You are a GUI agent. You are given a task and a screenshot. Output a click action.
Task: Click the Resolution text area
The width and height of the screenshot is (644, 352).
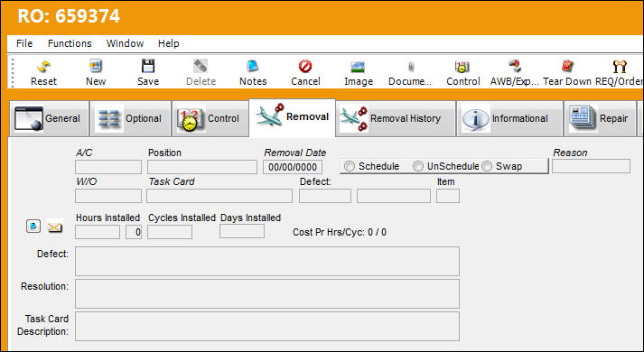click(x=267, y=293)
